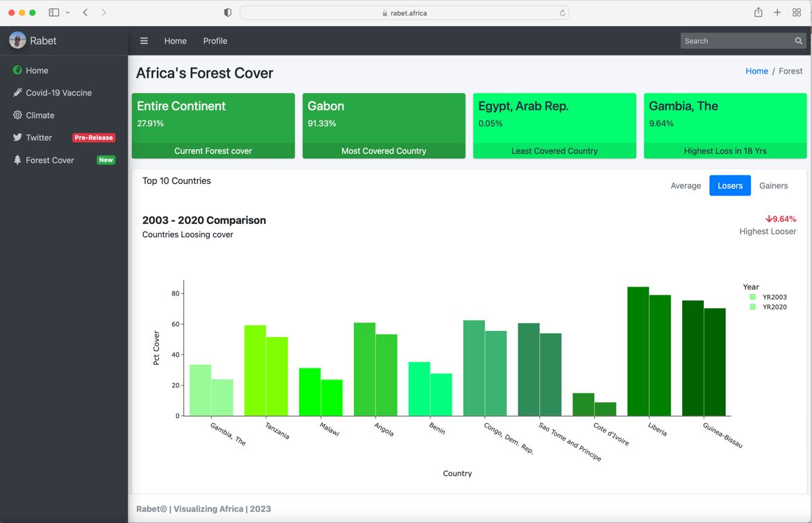Click the Home breadcrumb link
The image size is (812, 523).
point(756,71)
